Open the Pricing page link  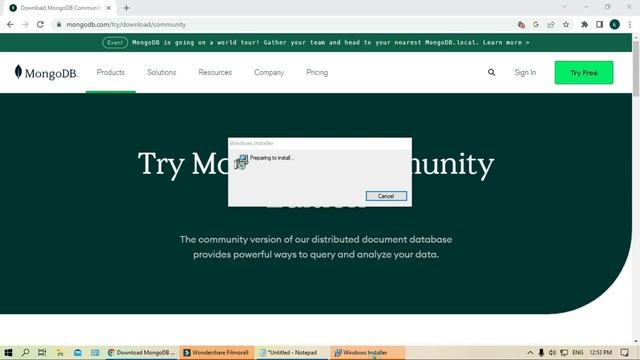click(x=317, y=73)
